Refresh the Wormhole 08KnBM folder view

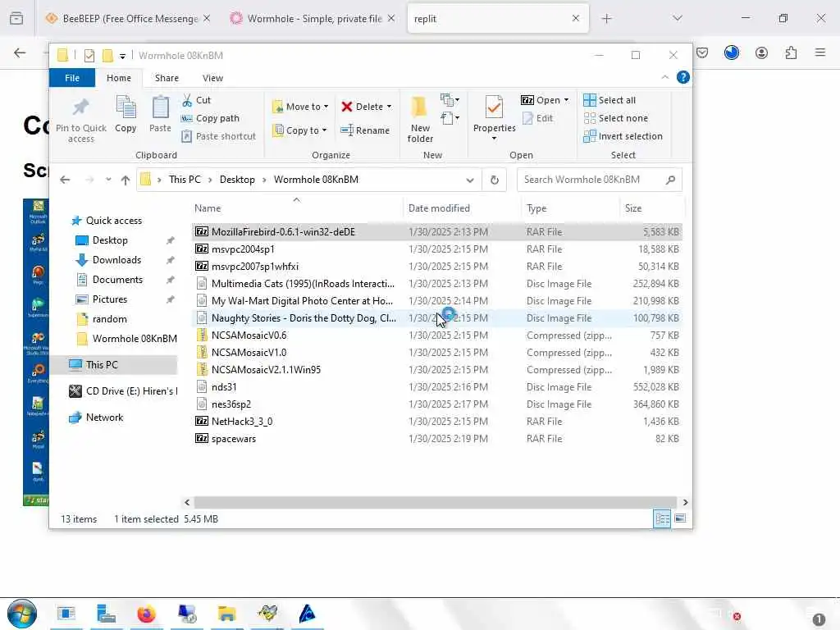click(495, 180)
